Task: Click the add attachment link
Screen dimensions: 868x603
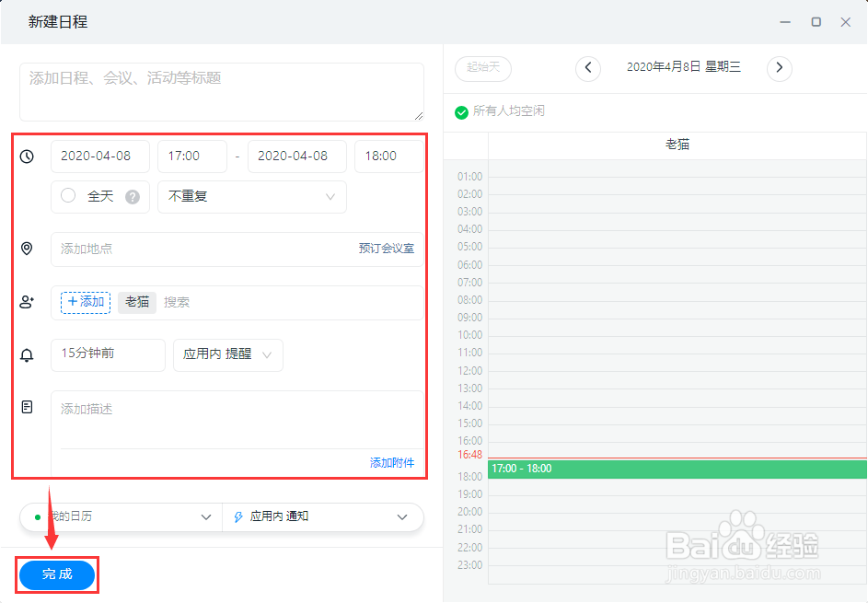Action: (392, 463)
